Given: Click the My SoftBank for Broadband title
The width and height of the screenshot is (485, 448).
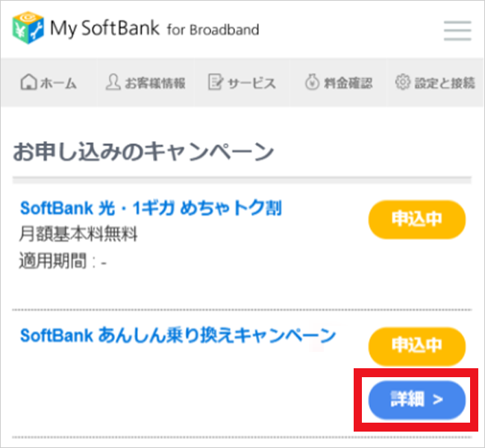Looking at the screenshot, I should tap(154, 30).
